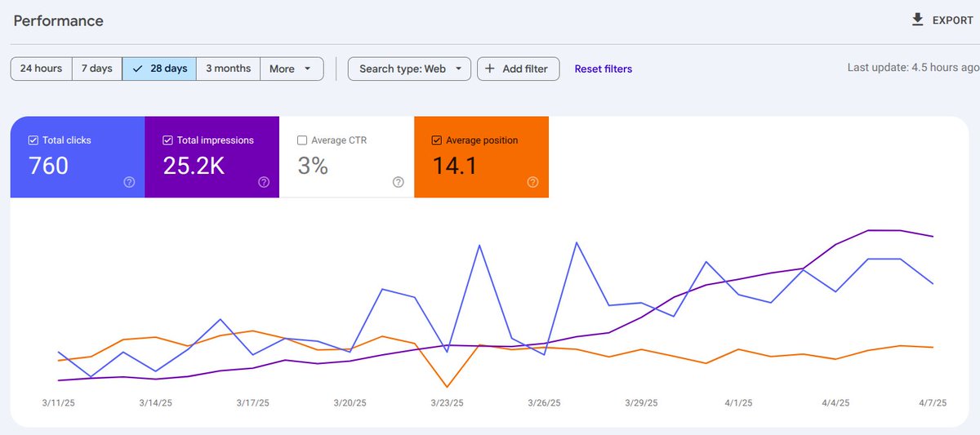Select the 28 days date range
The width and height of the screenshot is (980, 435).
160,69
